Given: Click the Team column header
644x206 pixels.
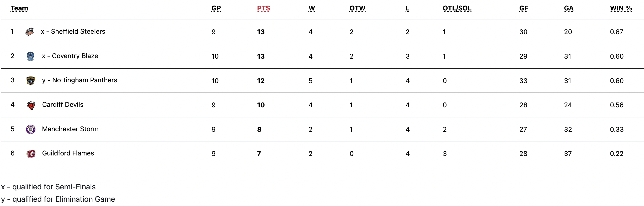Looking at the screenshot, I should click(19, 8).
